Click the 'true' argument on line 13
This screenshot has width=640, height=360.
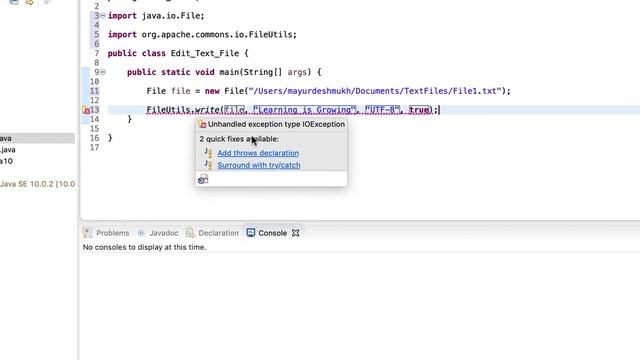419,110
